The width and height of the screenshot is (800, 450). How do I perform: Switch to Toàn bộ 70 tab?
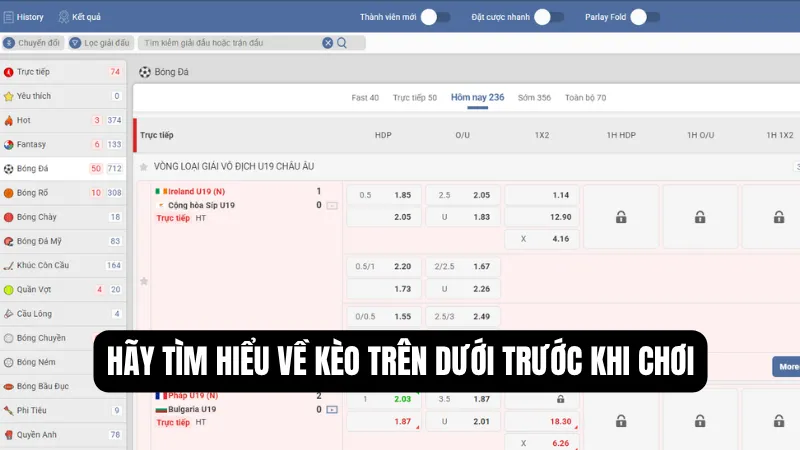coord(586,97)
